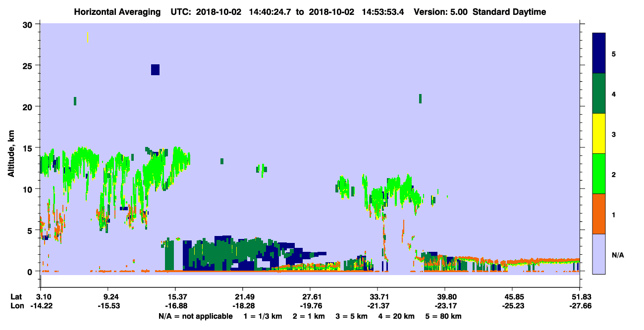Click the longitude value -23.17

[x=445, y=306]
